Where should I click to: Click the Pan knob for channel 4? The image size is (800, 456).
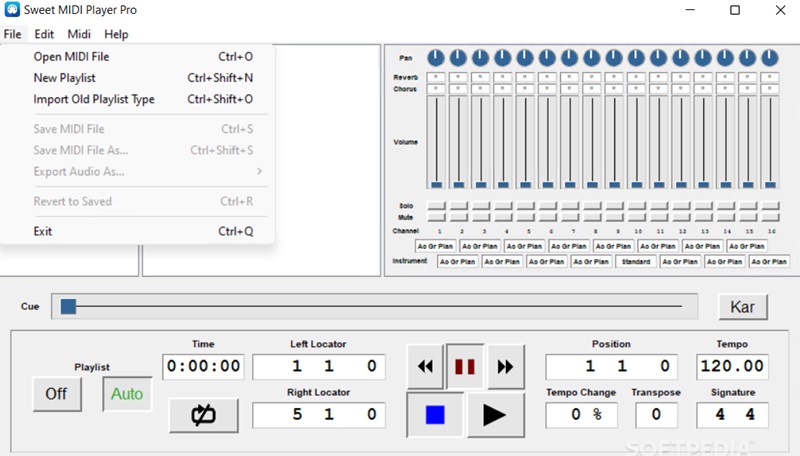[x=503, y=58]
